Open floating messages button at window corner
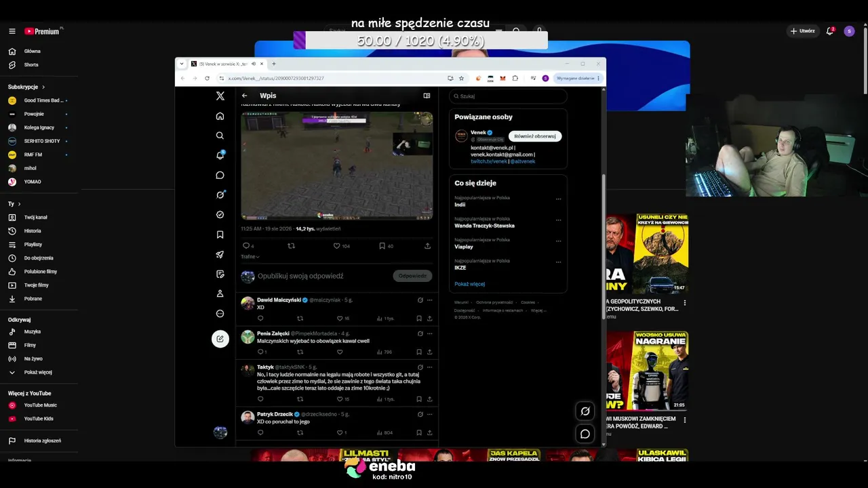The image size is (868, 488). pos(585,434)
